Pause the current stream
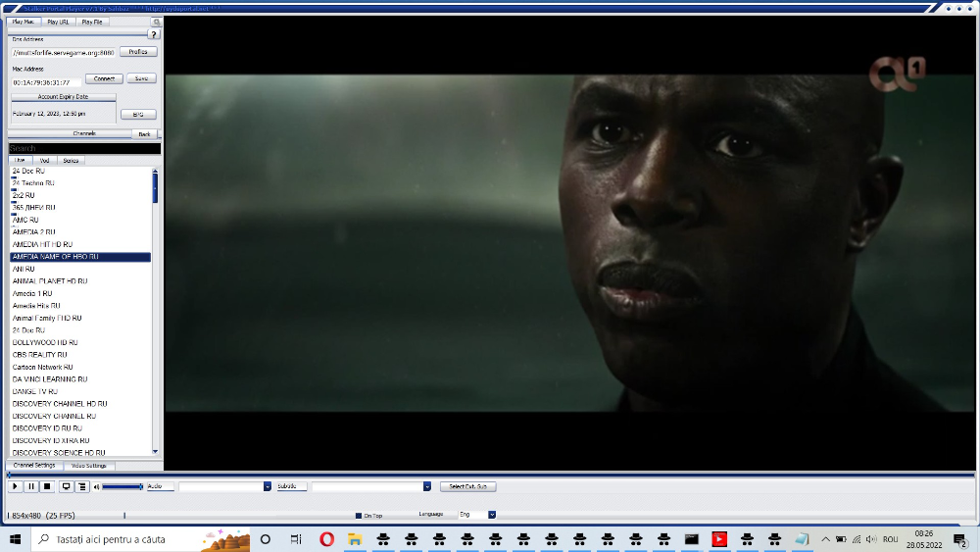Image resolution: width=980 pixels, height=552 pixels. pyautogui.click(x=31, y=486)
